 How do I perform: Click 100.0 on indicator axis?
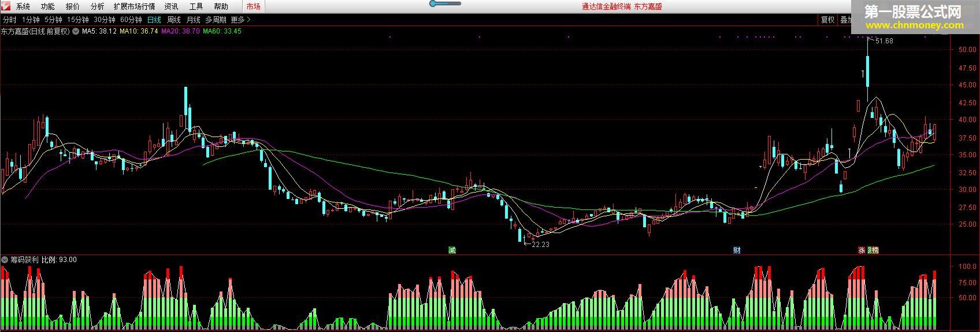click(967, 267)
